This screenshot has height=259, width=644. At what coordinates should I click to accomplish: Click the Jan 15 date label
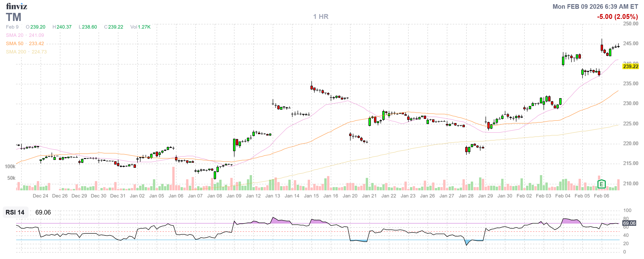coord(311,196)
